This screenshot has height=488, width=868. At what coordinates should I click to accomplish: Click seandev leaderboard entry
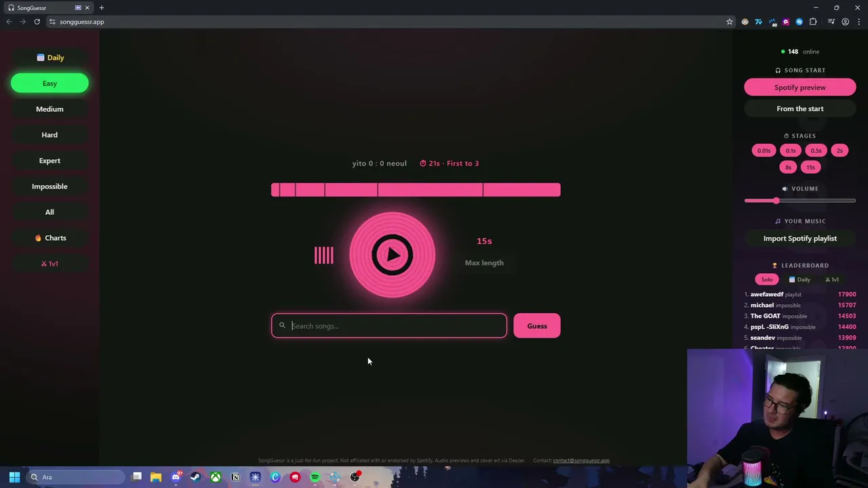tap(800, 338)
